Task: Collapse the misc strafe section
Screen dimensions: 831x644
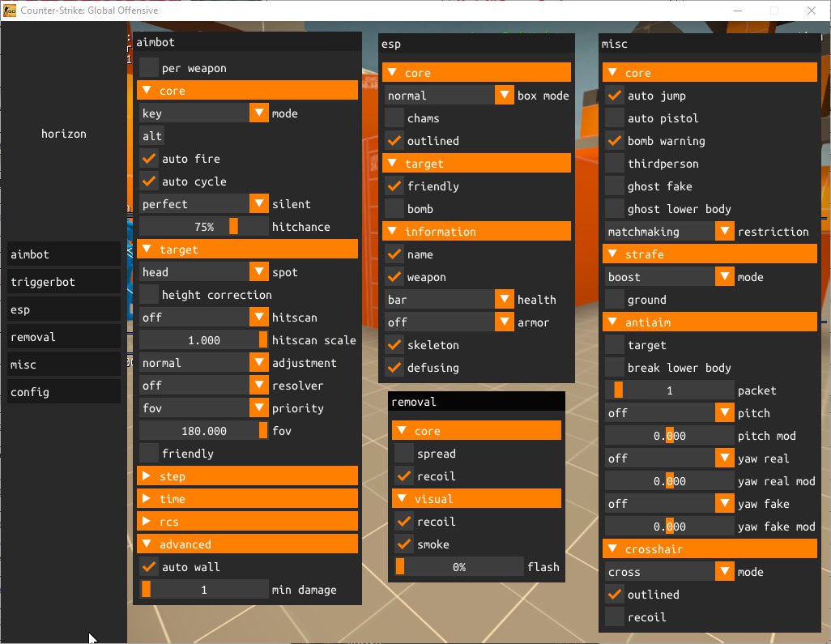Action: point(710,254)
